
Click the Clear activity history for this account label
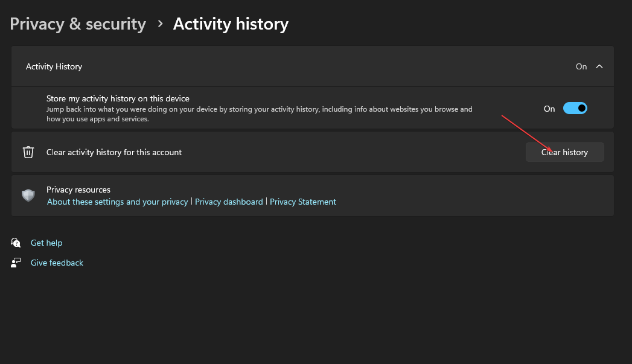(x=114, y=152)
